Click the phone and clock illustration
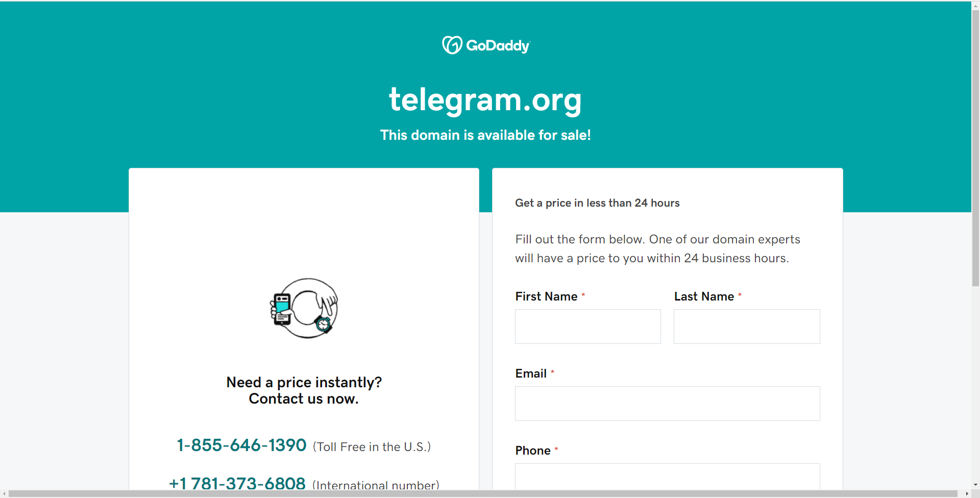Viewport: 980px width, 498px height. point(304,308)
